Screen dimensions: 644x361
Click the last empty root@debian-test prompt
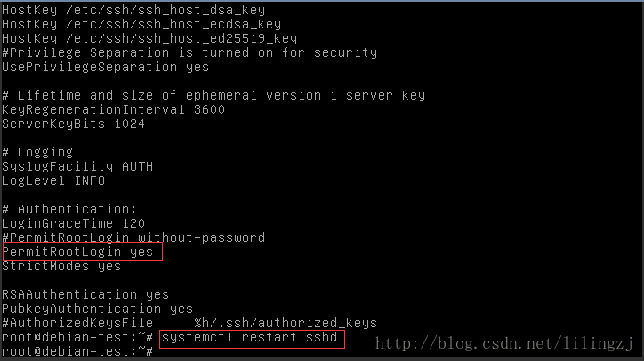coord(77,353)
